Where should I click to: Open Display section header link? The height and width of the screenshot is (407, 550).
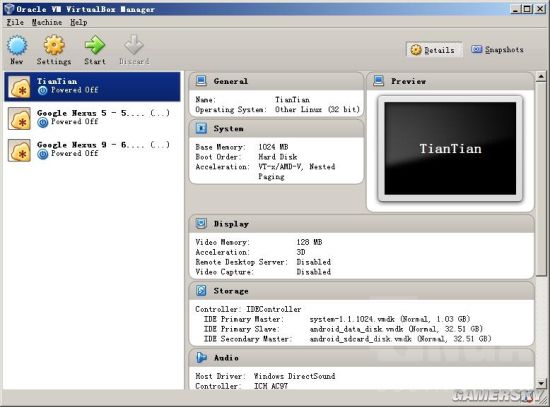point(231,224)
